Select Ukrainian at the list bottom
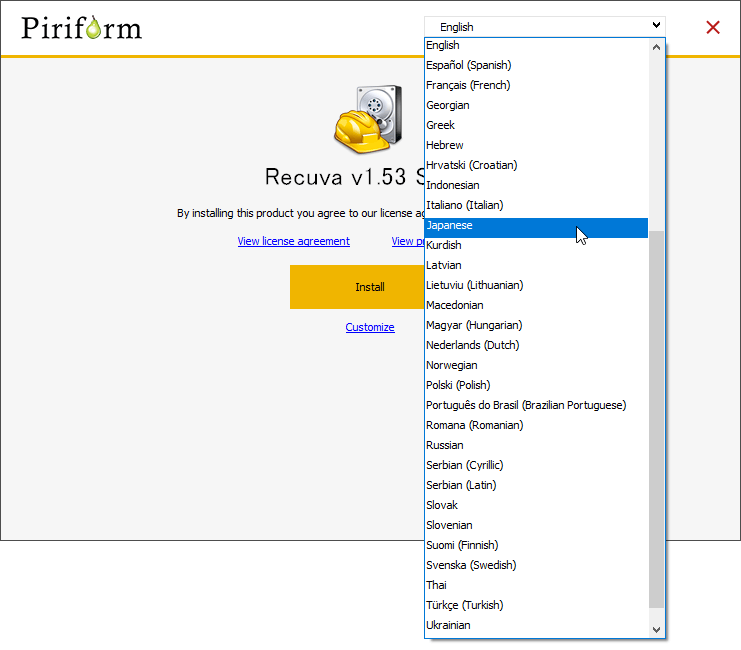This screenshot has width=741, height=650. pos(536,625)
